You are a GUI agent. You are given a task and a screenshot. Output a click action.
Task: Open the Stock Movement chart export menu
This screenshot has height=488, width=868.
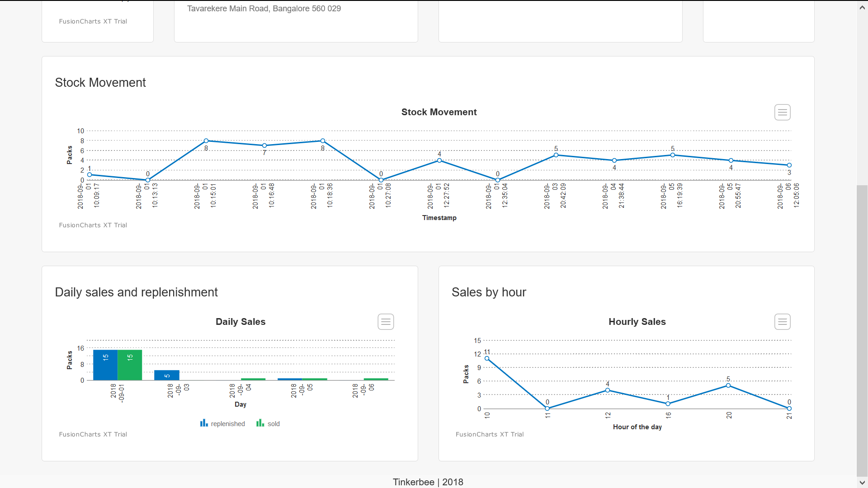[783, 112]
